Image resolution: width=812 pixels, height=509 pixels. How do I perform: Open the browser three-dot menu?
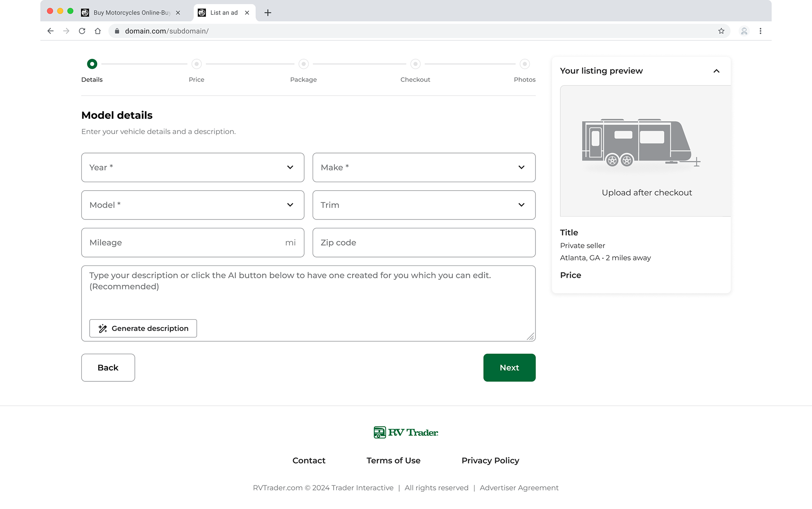coord(760,31)
